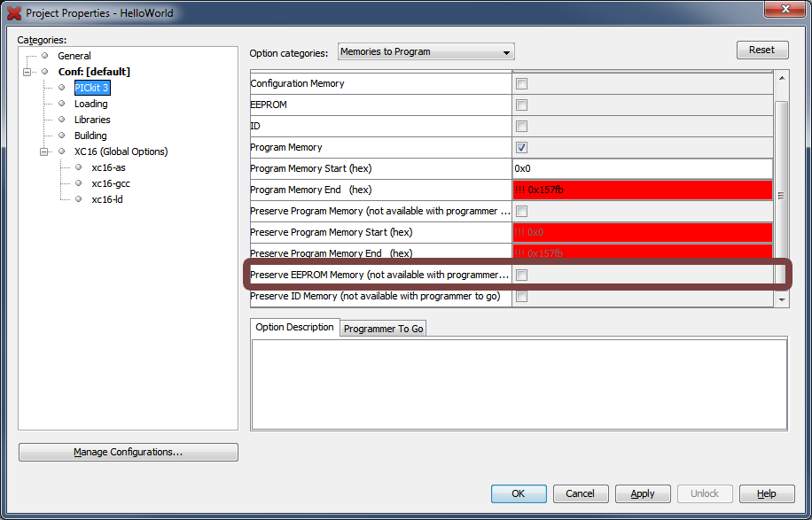This screenshot has height=520, width=812.
Task: Select the PICkit 3 tree node
Action: 91,88
